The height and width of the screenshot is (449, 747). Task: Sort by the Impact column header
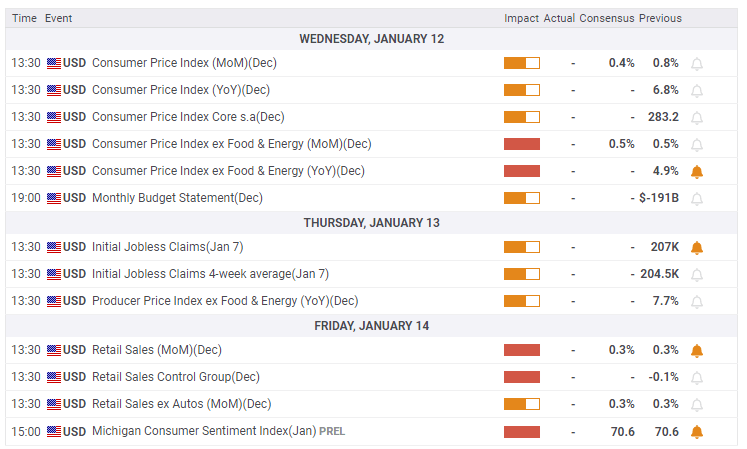click(521, 18)
